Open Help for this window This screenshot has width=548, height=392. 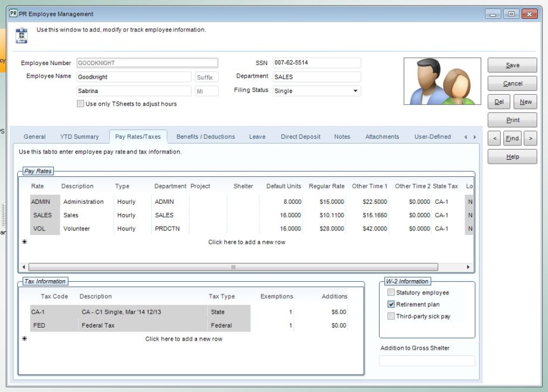coord(513,156)
